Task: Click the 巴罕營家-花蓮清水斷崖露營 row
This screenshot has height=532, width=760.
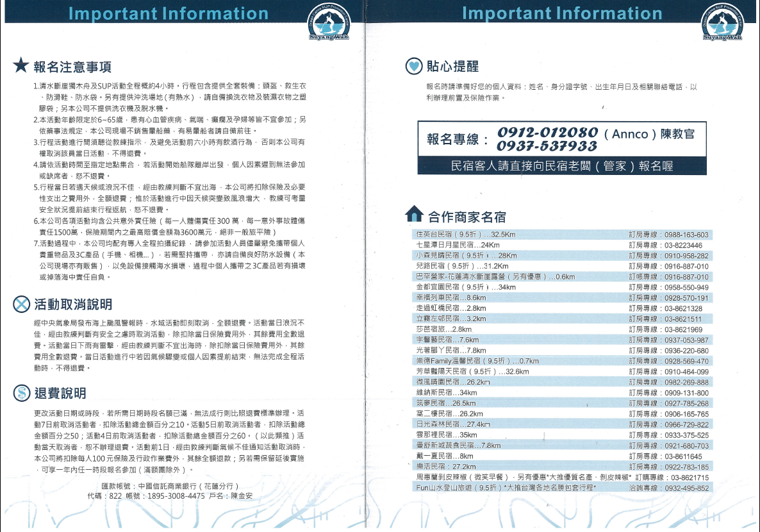Action: (562, 277)
